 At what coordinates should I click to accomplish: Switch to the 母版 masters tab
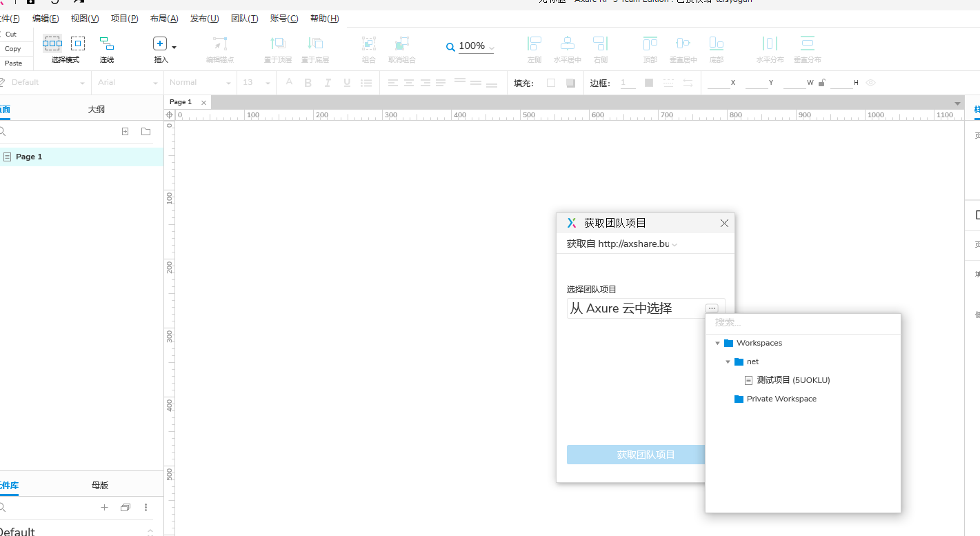pyautogui.click(x=100, y=486)
